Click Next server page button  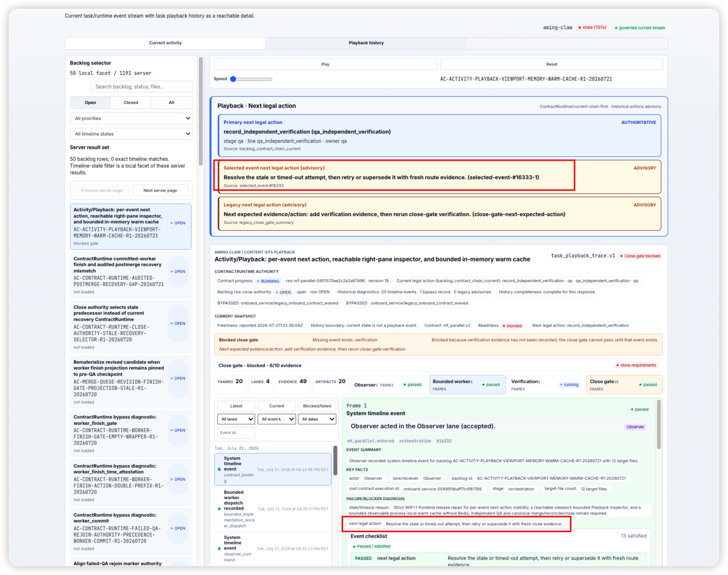pyautogui.click(x=160, y=190)
